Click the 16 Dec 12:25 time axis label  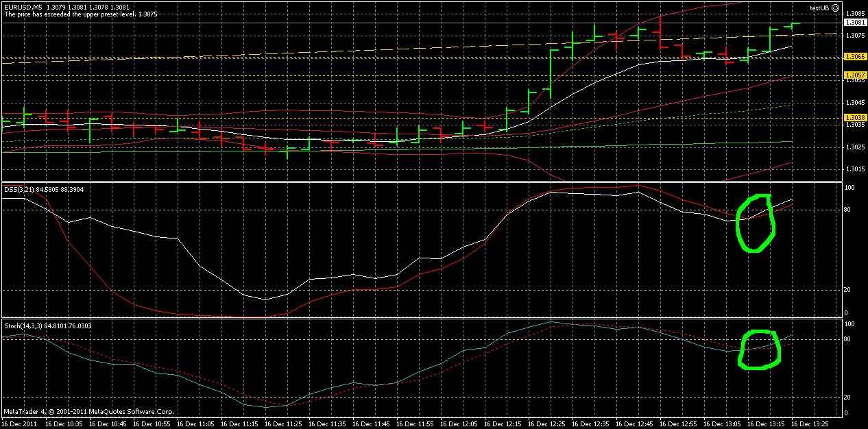(546, 424)
